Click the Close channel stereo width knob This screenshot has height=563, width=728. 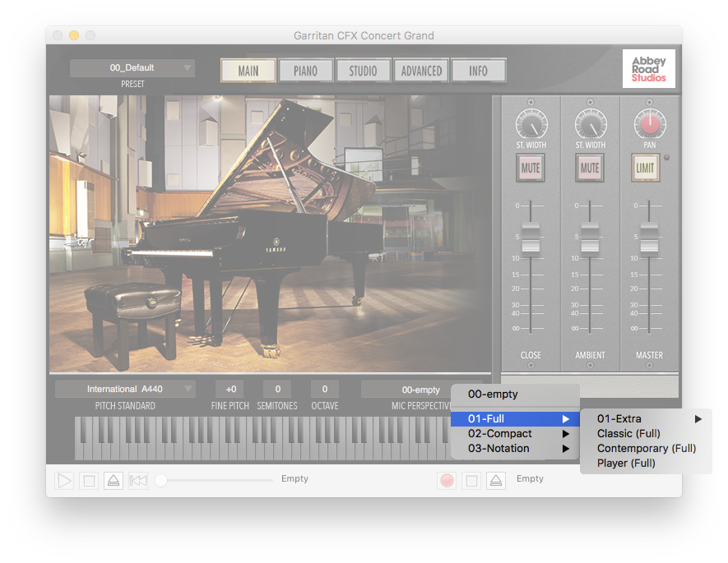(531, 124)
